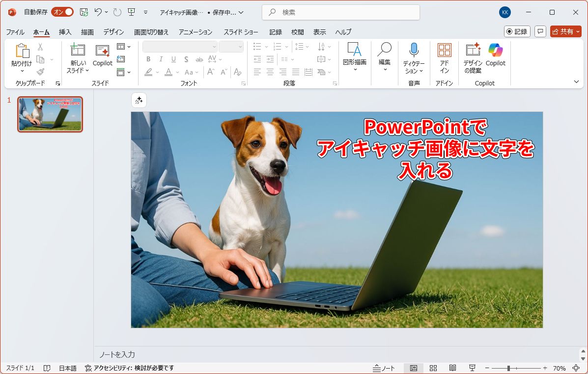Viewport: 588px width, 374px height.
Task: Switch to the Animations tab
Action: click(196, 32)
